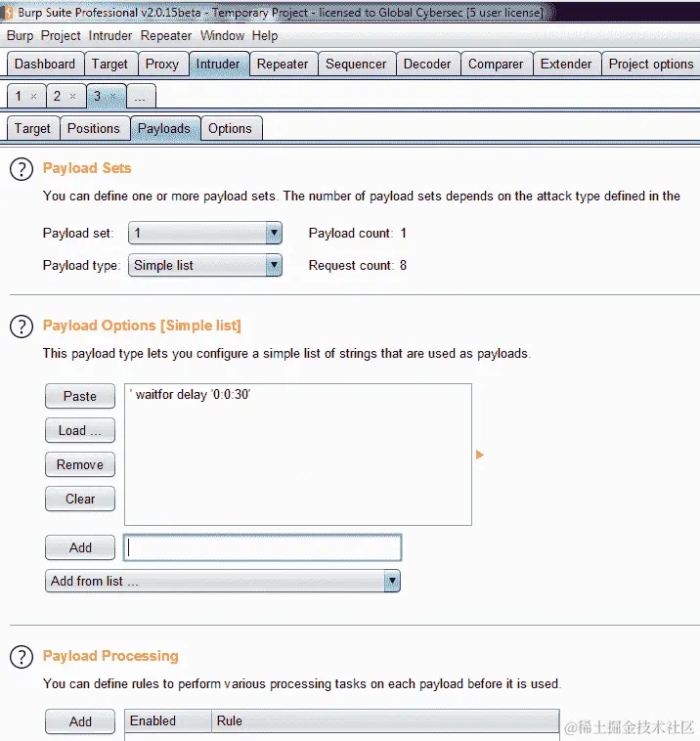
Task: Click the Paste button
Action: pos(80,396)
